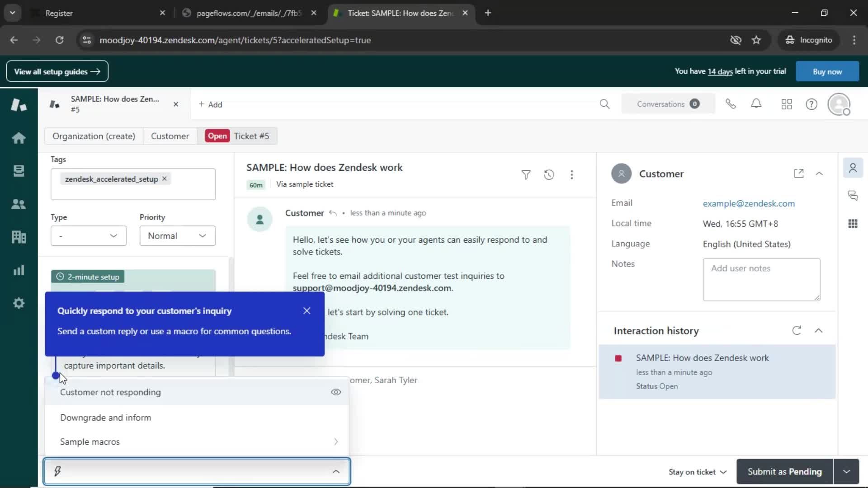Open the Zendesk products grid icon
Viewport: 868px width, 488px height.
[x=787, y=104]
